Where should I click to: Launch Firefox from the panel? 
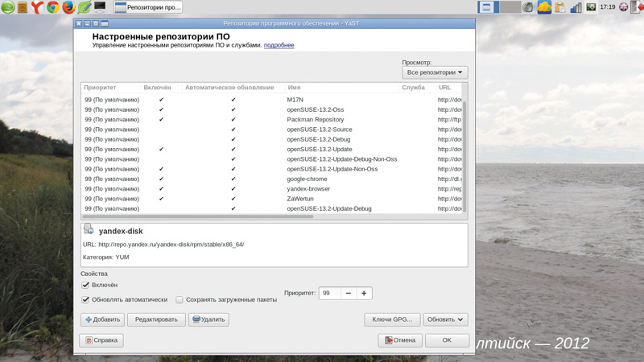68,7
